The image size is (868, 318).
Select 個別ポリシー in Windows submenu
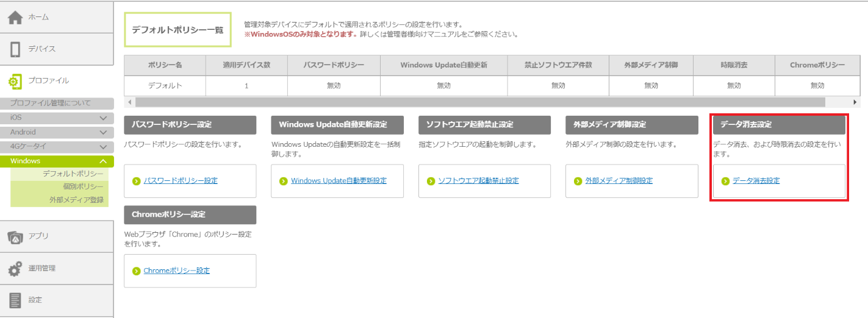click(x=83, y=187)
